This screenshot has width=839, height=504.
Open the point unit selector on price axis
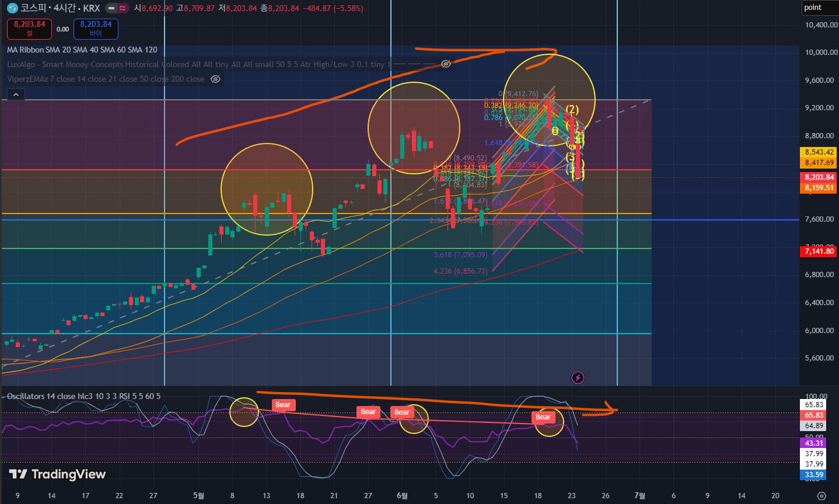click(x=819, y=8)
